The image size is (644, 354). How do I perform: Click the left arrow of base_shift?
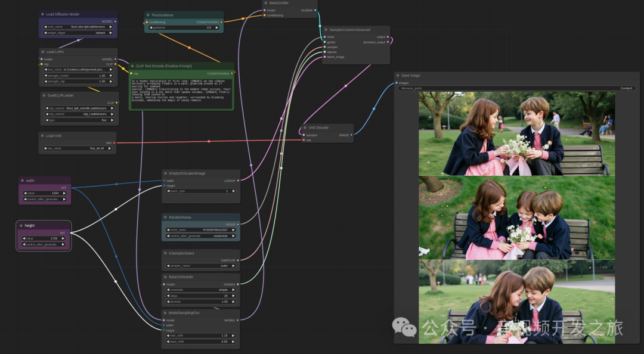coord(168,341)
